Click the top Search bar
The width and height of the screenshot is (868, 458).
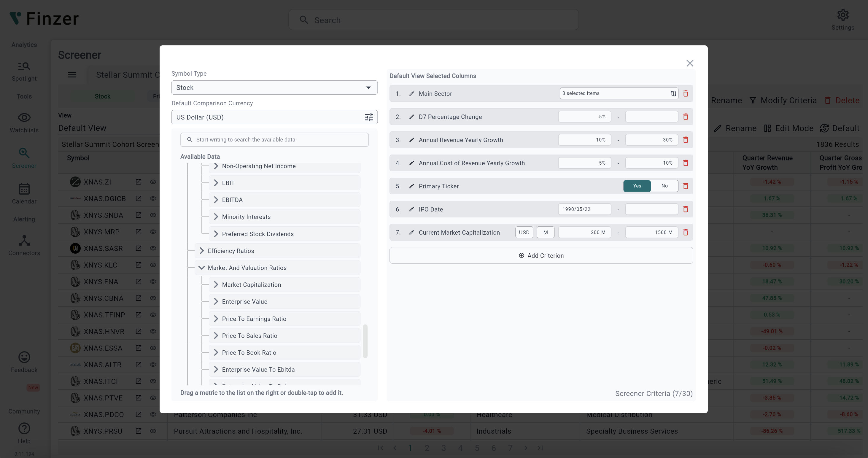pos(433,20)
